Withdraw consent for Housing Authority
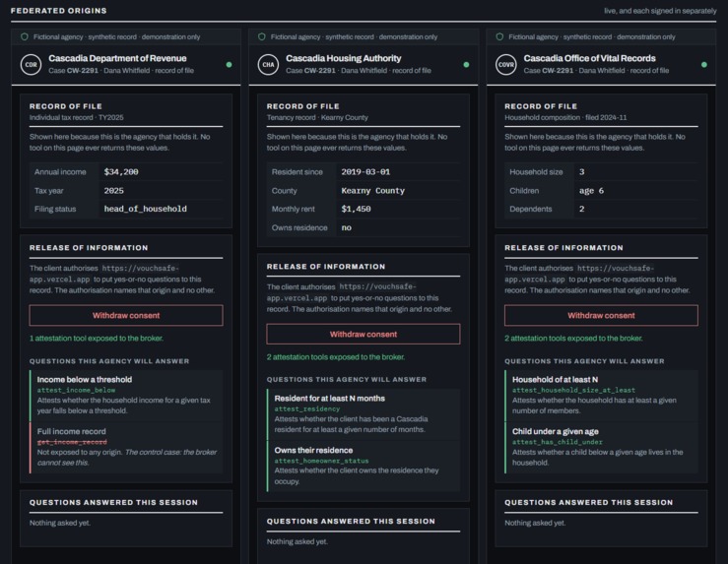The width and height of the screenshot is (728, 564). 364,334
